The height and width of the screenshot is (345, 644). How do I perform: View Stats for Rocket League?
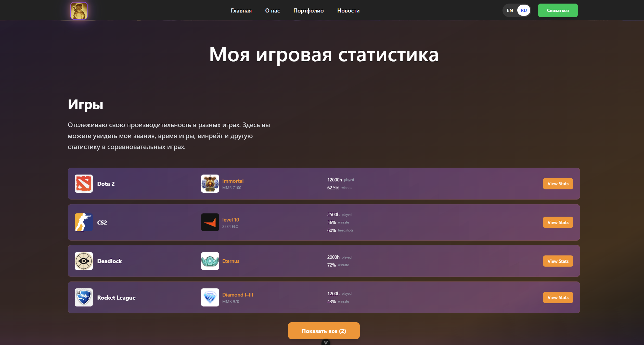558,297
